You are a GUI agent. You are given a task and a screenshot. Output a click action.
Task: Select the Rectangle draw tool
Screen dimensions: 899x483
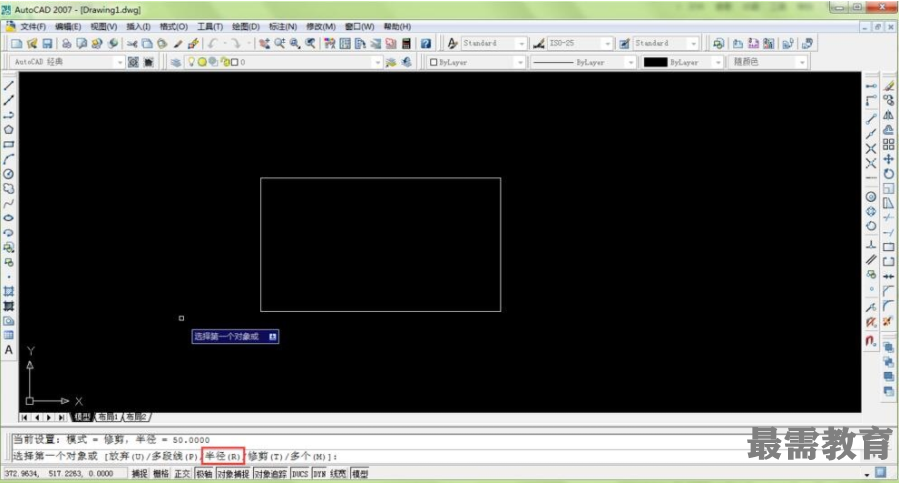coord(9,145)
